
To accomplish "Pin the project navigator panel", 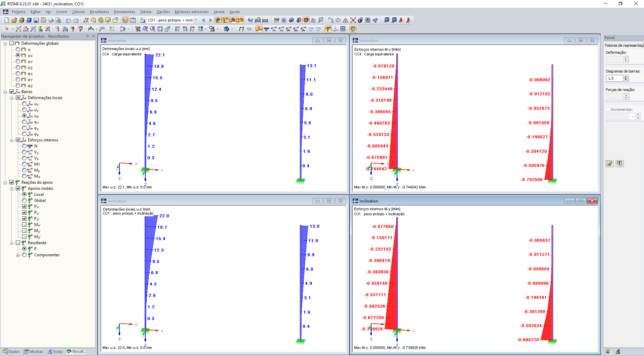I will 88,36.
